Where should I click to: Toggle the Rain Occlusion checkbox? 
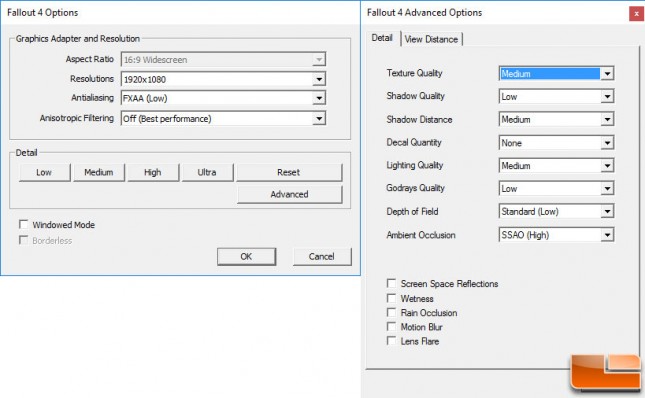click(x=391, y=312)
